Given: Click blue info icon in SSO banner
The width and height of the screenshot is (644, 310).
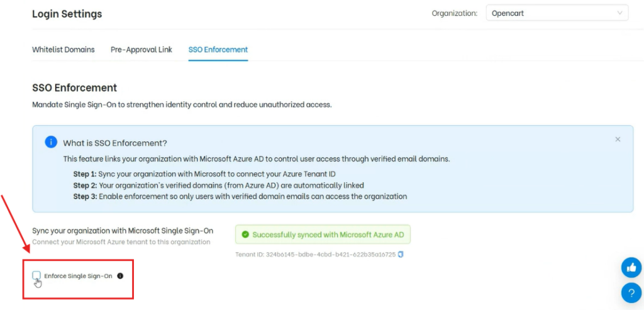Looking at the screenshot, I should [51, 143].
